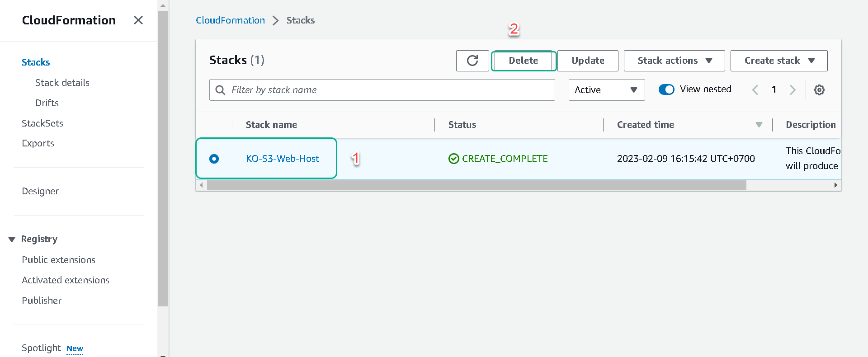
Task: Open Activated extensions
Action: (x=66, y=280)
